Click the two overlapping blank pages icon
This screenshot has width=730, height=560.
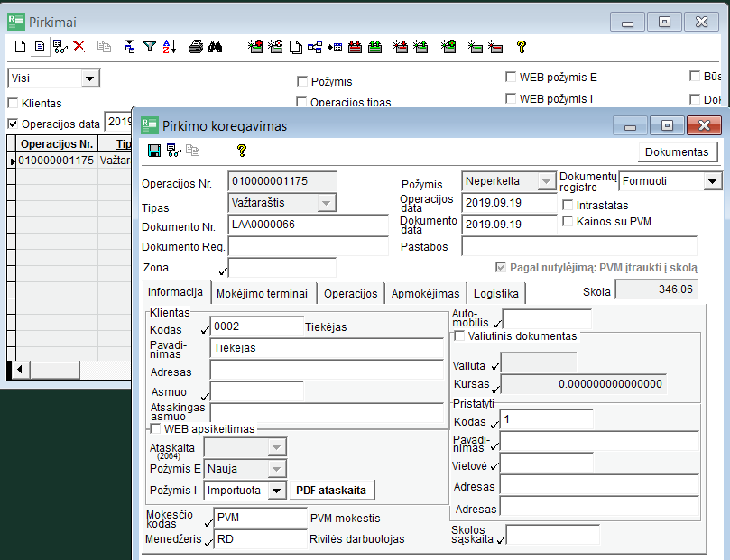(x=296, y=47)
